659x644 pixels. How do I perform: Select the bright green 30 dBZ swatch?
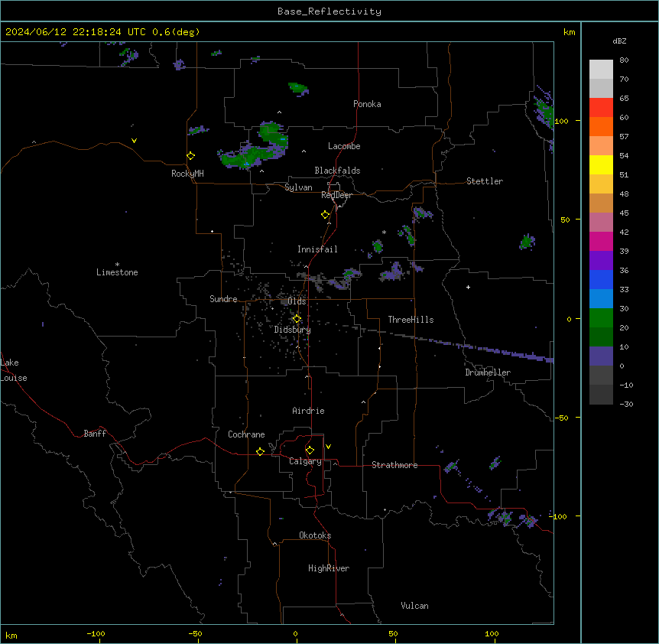click(601, 318)
